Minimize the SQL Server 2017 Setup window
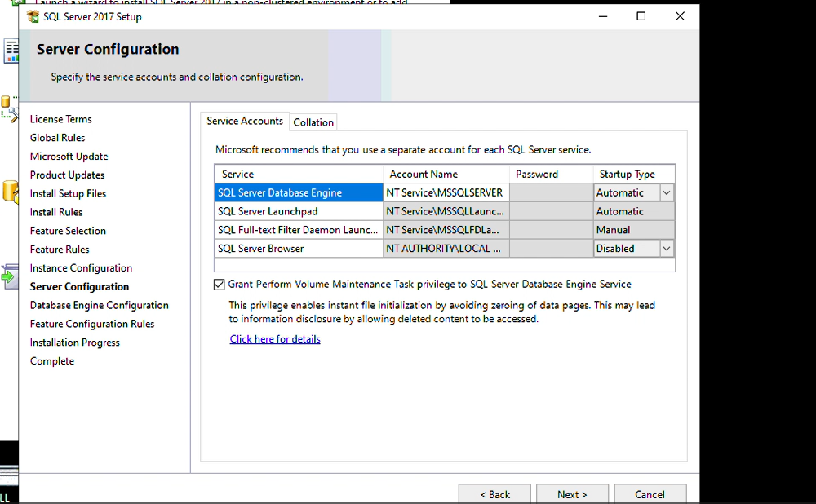The height and width of the screenshot is (504, 816). [603, 16]
